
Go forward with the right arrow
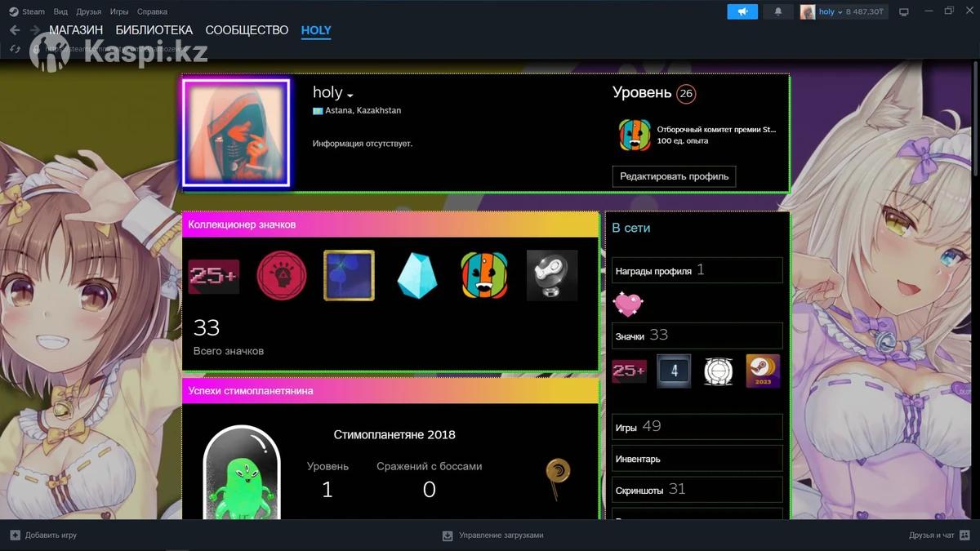[35, 30]
